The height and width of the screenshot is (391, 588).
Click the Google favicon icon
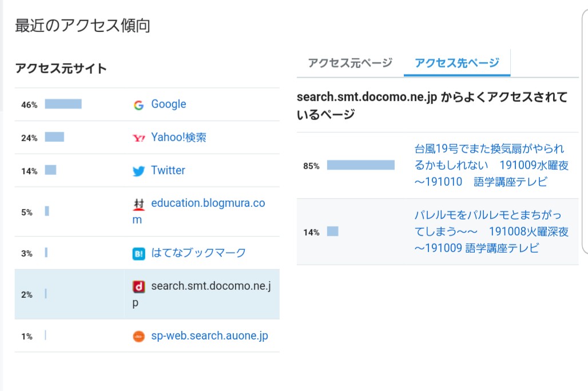138,105
